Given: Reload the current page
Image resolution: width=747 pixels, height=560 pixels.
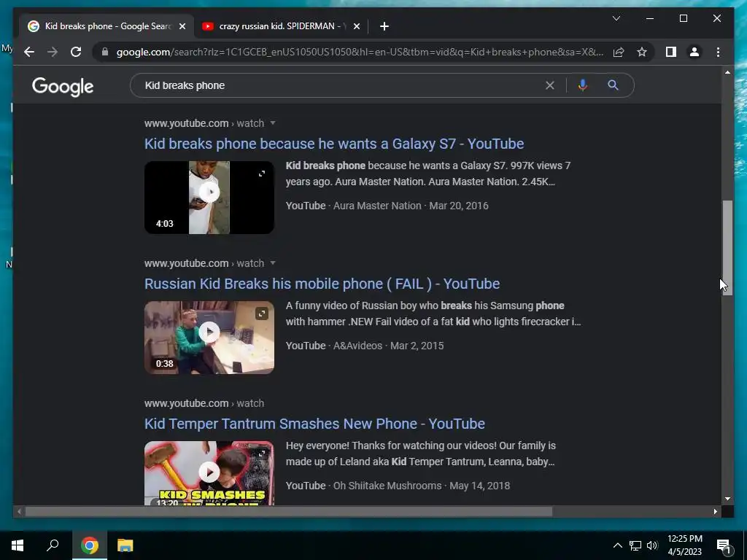Looking at the screenshot, I should point(76,52).
